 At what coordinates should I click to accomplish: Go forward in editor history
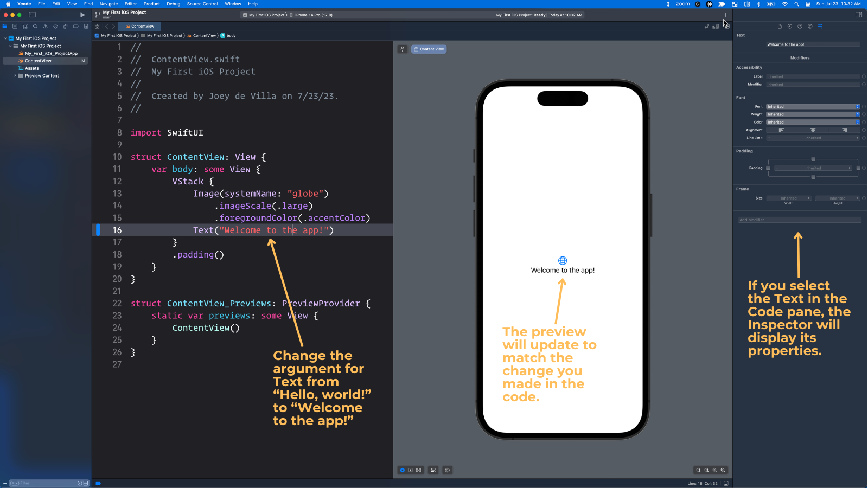pos(113,26)
